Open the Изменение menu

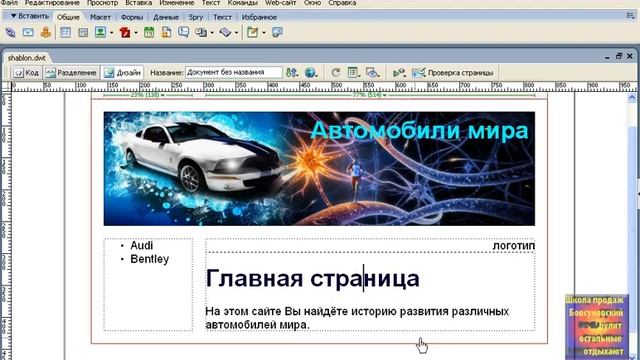pyautogui.click(x=177, y=3)
